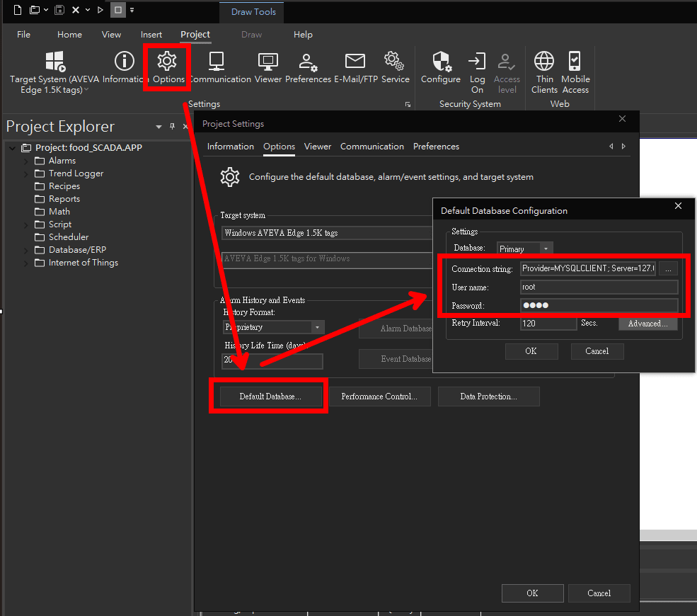Click Stop square icon in quick toolbar
Image resolution: width=697 pixels, height=616 pixels.
[x=117, y=10]
